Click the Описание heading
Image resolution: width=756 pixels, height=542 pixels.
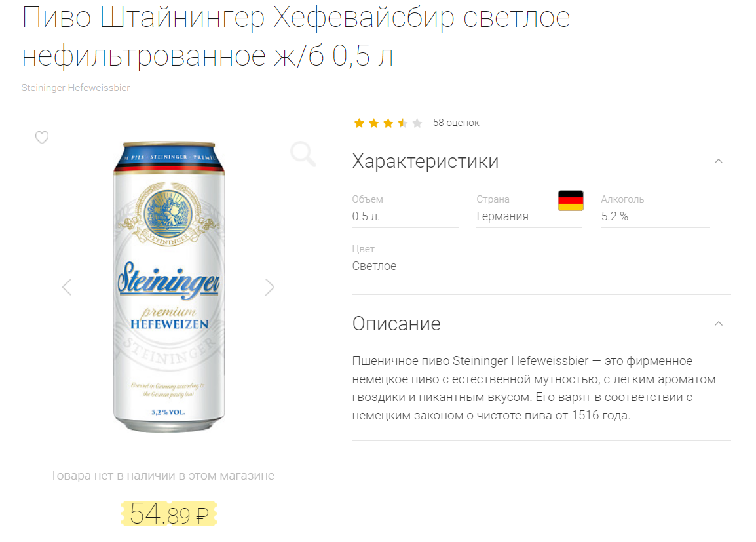click(396, 324)
